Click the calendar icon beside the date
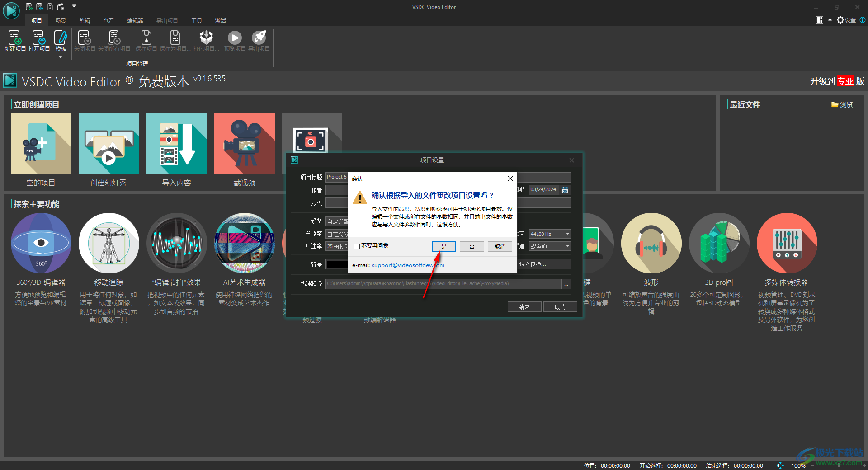Viewport: 868px width, 470px height. [565, 190]
